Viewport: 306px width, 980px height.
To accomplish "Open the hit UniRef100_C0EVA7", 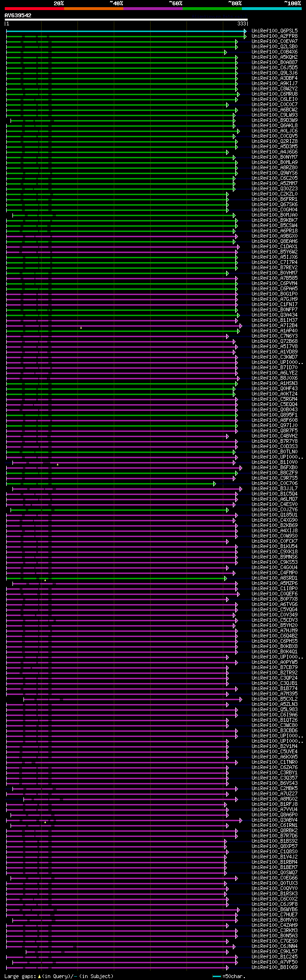I will 274,42.
